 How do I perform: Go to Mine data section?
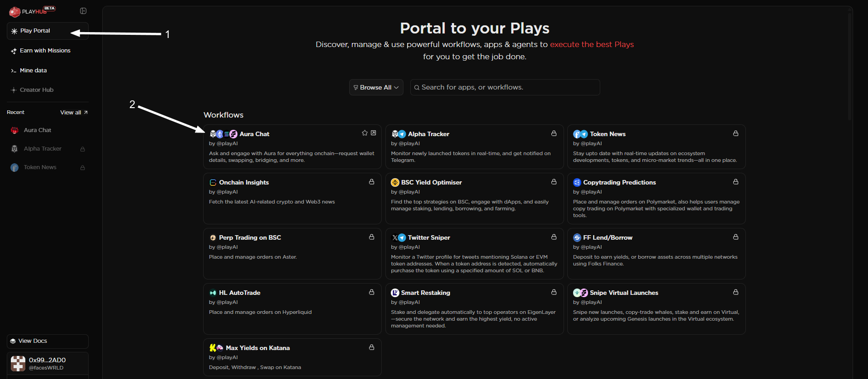pos(29,71)
